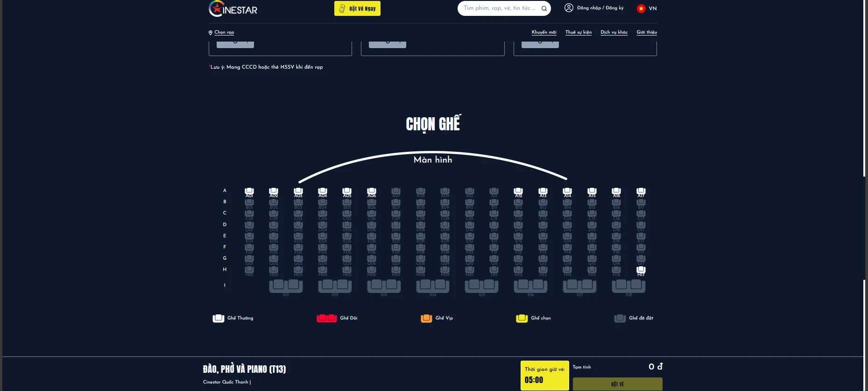The height and width of the screenshot is (391, 868).
Task: Click the Đăng nhập / Đăng ký link
Action: click(x=600, y=8)
